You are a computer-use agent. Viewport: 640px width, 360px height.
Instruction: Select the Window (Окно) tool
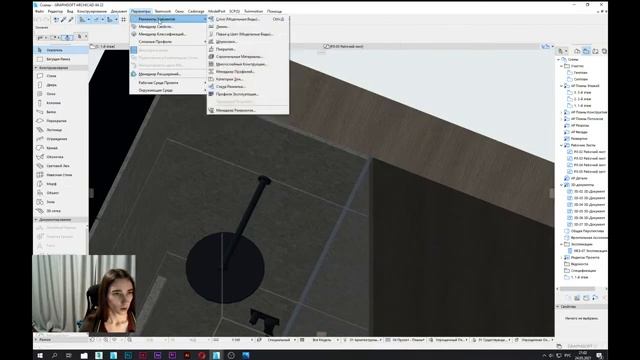(60, 94)
